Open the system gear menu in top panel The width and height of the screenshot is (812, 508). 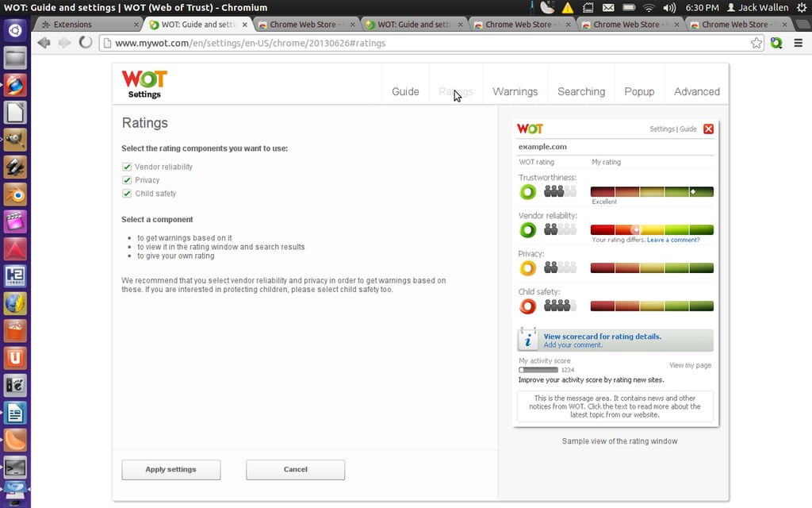tap(802, 8)
